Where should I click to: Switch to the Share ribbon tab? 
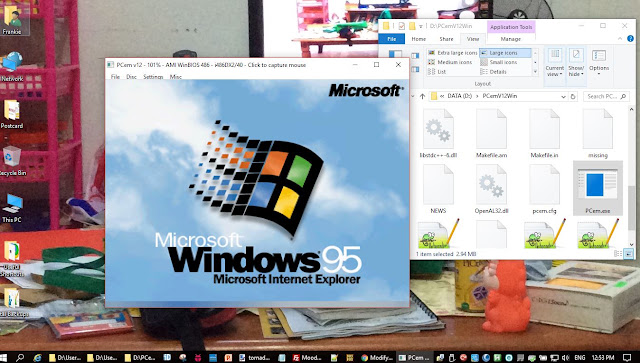(x=446, y=39)
